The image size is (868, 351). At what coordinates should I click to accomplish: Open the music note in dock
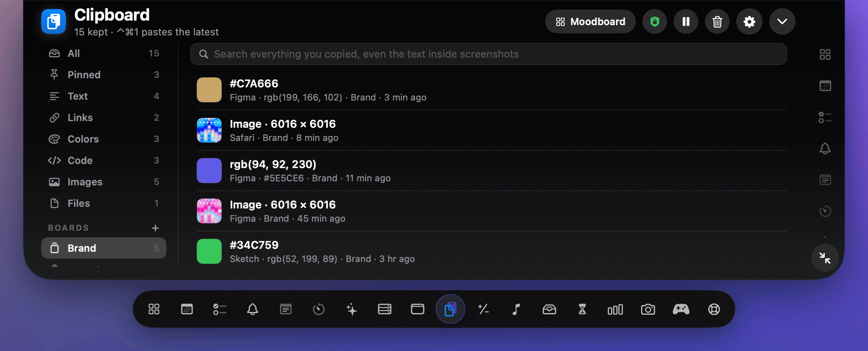coord(516,309)
